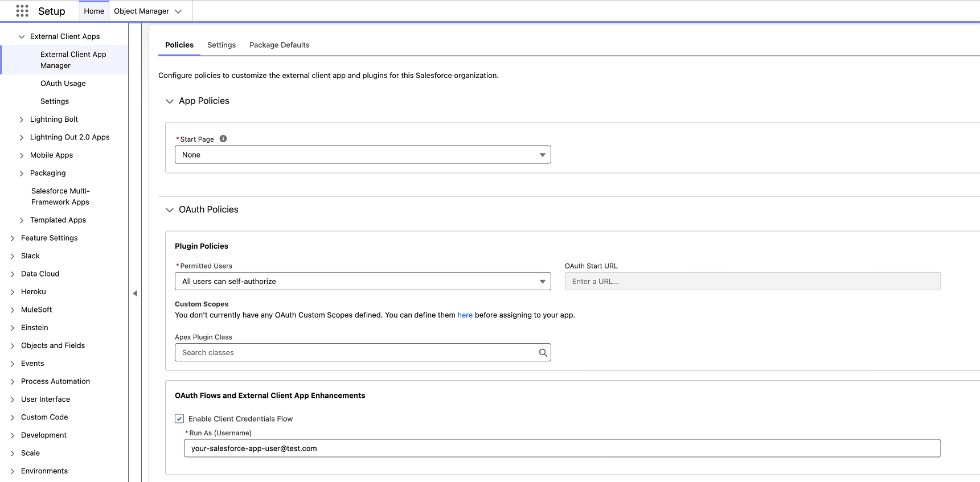The image size is (980, 482).
Task: Expand the MuleSoft setup node
Action: tap(13, 310)
